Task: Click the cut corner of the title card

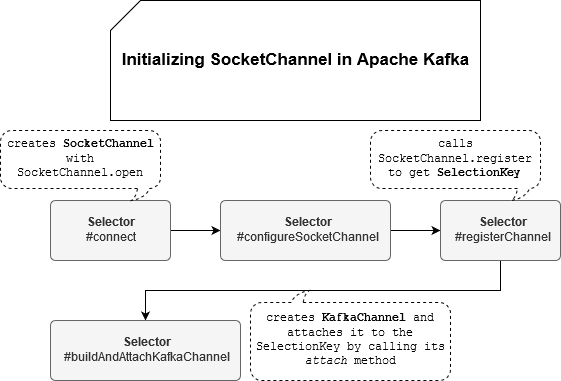Action: click(125, 15)
